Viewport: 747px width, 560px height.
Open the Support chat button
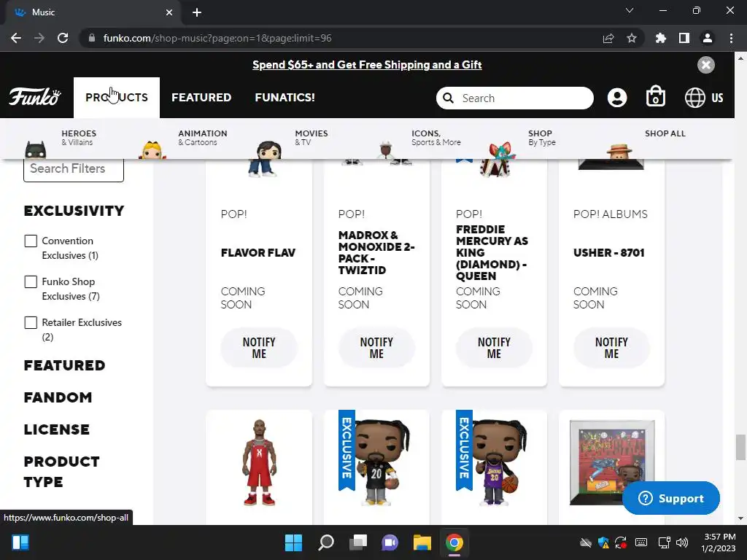click(x=671, y=498)
